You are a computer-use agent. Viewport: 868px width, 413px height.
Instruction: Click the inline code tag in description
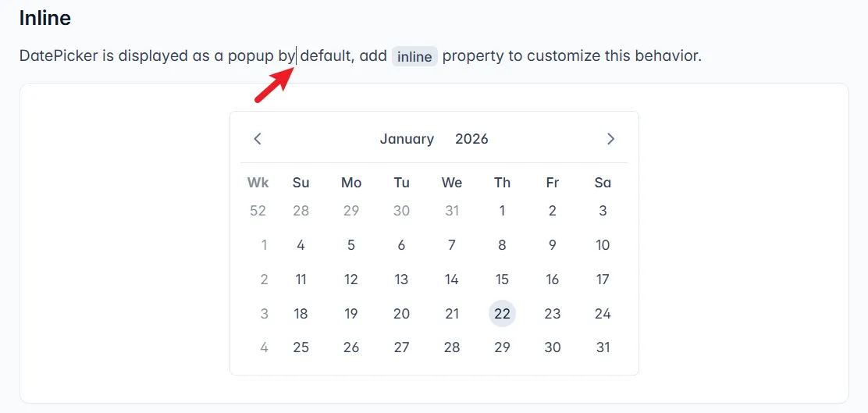pos(414,57)
